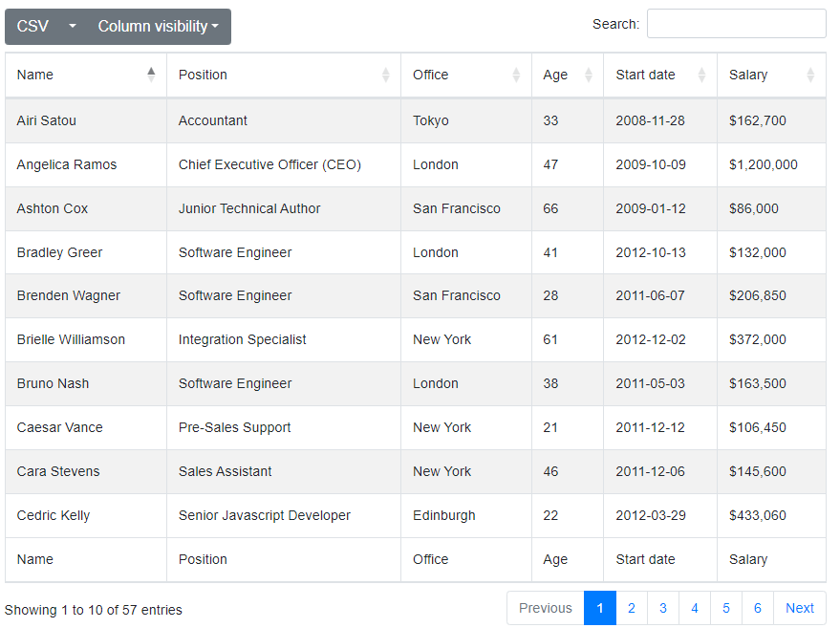Image resolution: width=840 pixels, height=628 pixels.
Task: Click age 66 in Ashton Cox row
Action: point(568,208)
